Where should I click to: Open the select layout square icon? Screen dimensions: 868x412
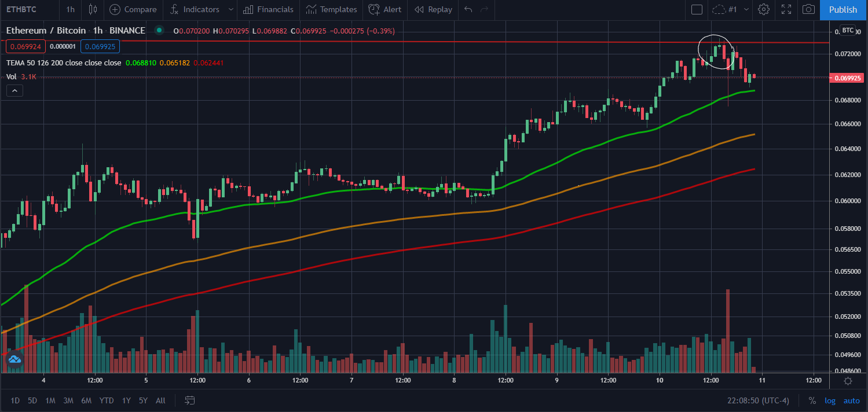click(x=697, y=9)
